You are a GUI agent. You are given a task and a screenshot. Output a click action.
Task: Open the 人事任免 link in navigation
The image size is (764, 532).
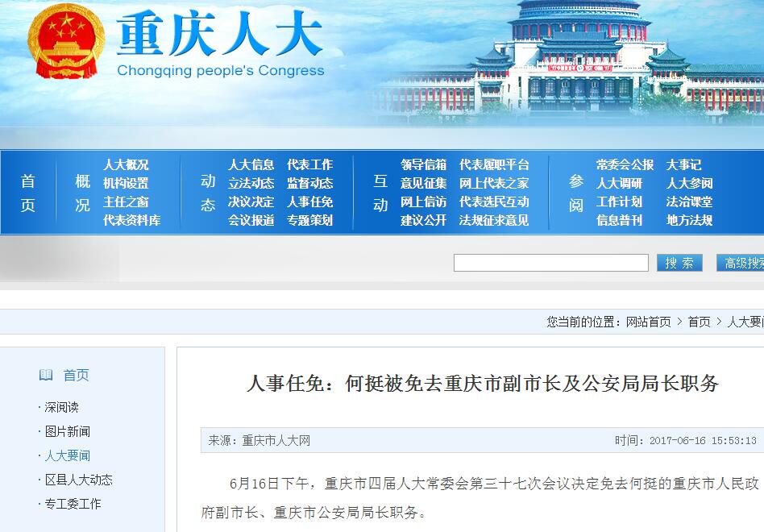tap(309, 202)
